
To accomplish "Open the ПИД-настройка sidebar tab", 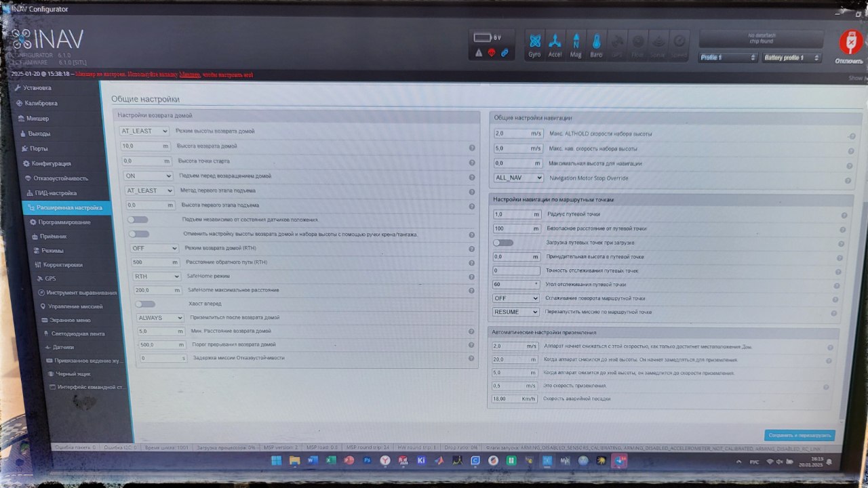I will (x=56, y=193).
